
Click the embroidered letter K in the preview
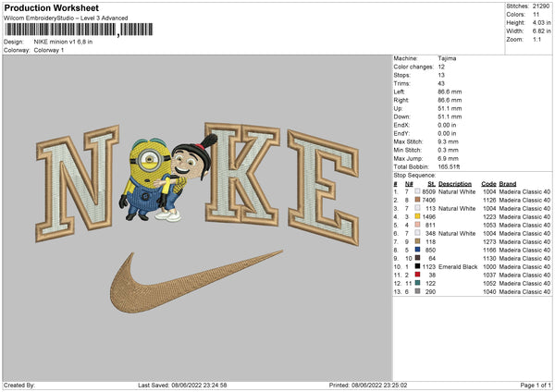coord(242,174)
